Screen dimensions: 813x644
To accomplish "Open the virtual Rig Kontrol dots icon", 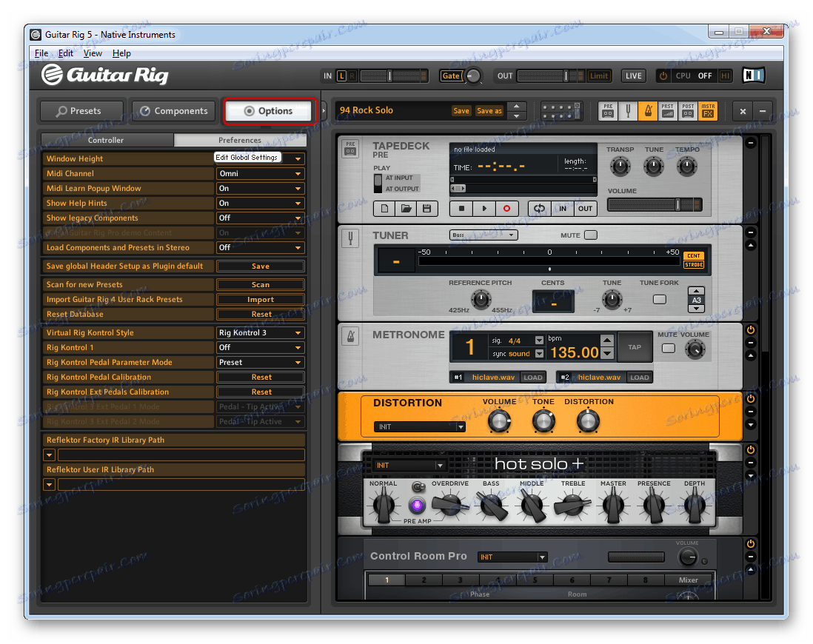I will 561,110.
